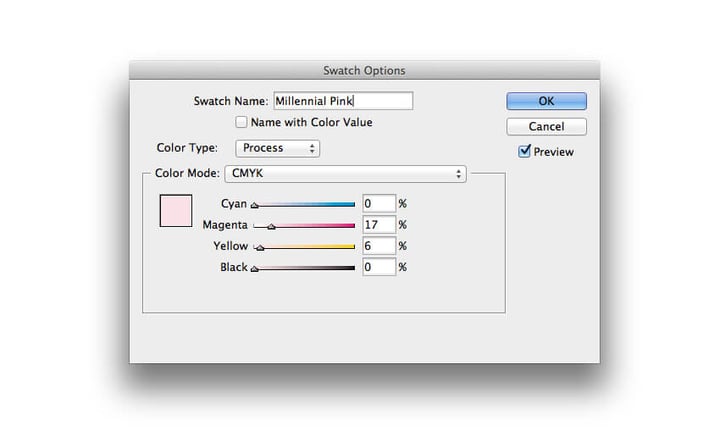The height and width of the screenshot is (437, 720).
Task: Click the Yellow slider handle
Action: tap(260, 248)
